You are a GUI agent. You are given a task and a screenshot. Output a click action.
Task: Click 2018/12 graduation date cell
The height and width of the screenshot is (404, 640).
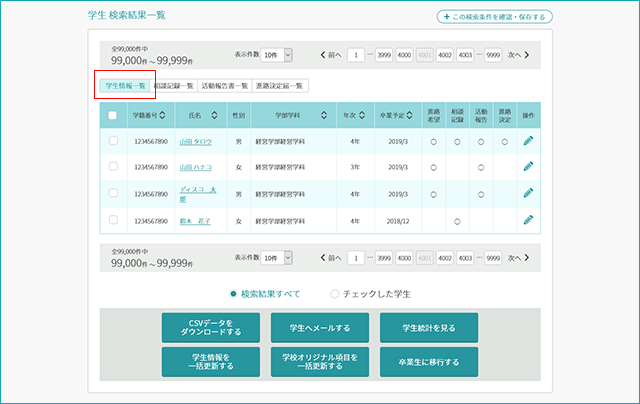click(398, 221)
